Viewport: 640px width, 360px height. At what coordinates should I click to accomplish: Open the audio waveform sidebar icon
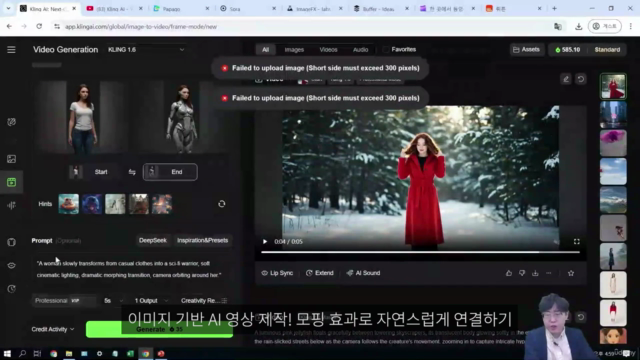click(x=11, y=205)
